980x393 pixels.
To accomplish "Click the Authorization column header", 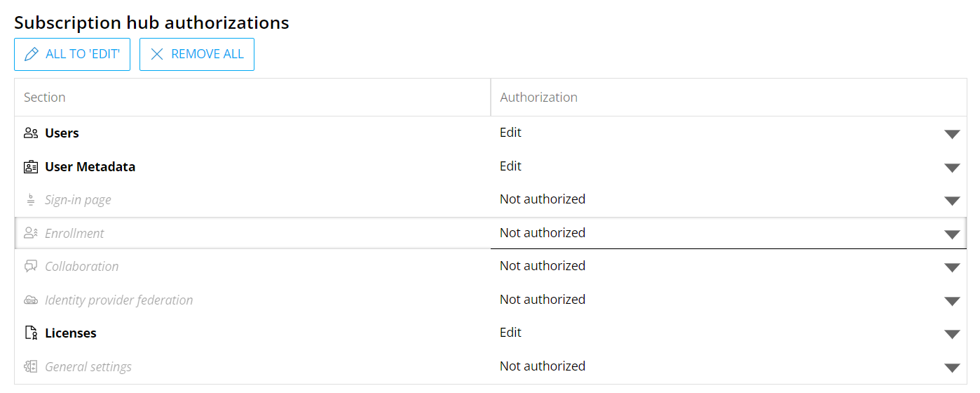I will 538,98.
